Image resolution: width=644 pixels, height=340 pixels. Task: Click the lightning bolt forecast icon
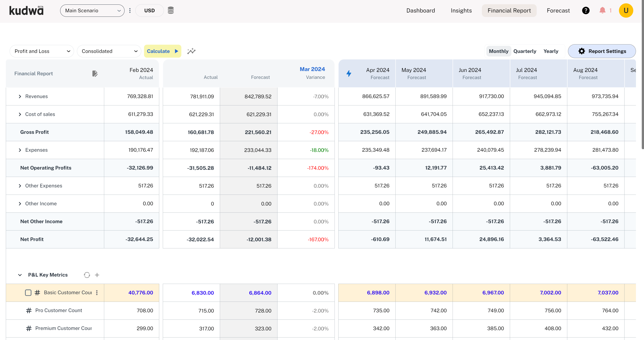[349, 73]
